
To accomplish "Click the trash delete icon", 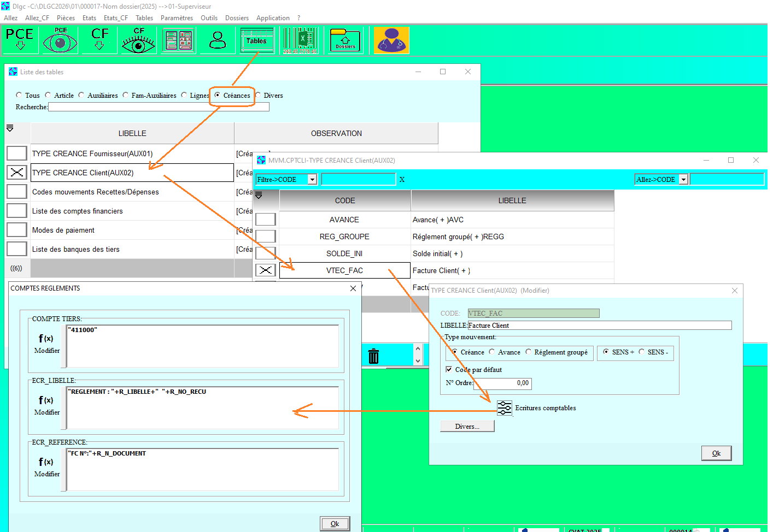I will pyautogui.click(x=373, y=356).
